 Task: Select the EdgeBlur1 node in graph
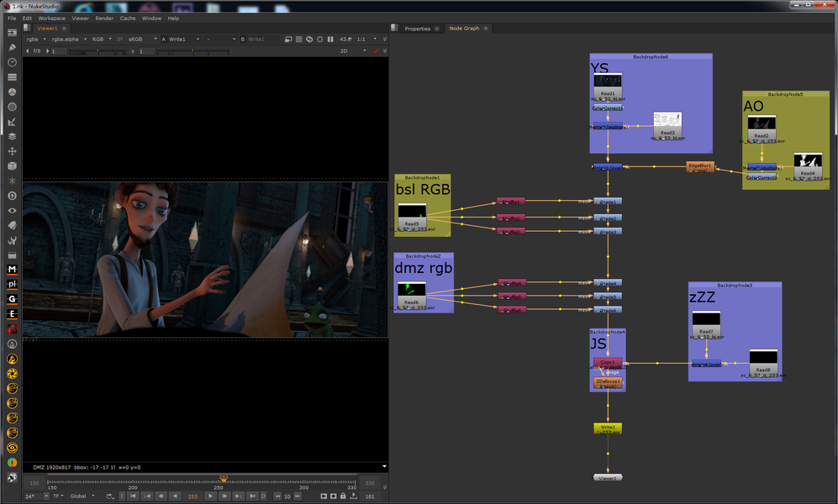click(700, 167)
